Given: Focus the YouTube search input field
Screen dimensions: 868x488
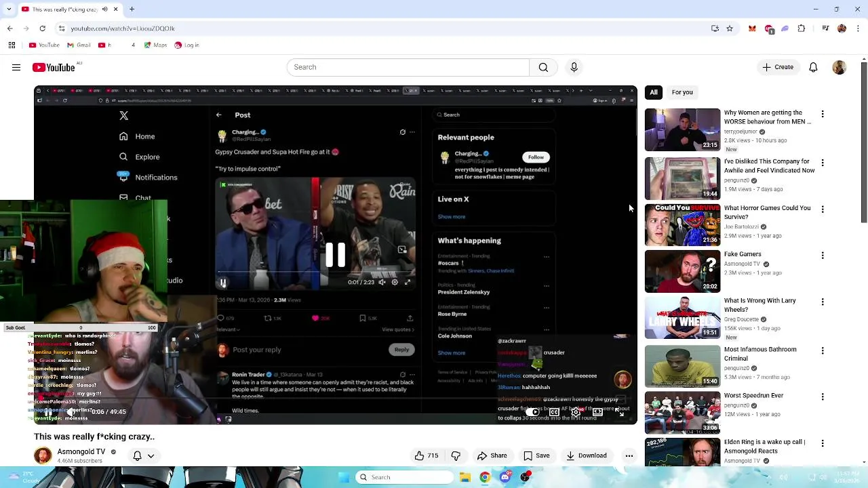Looking at the screenshot, I should coord(408,67).
